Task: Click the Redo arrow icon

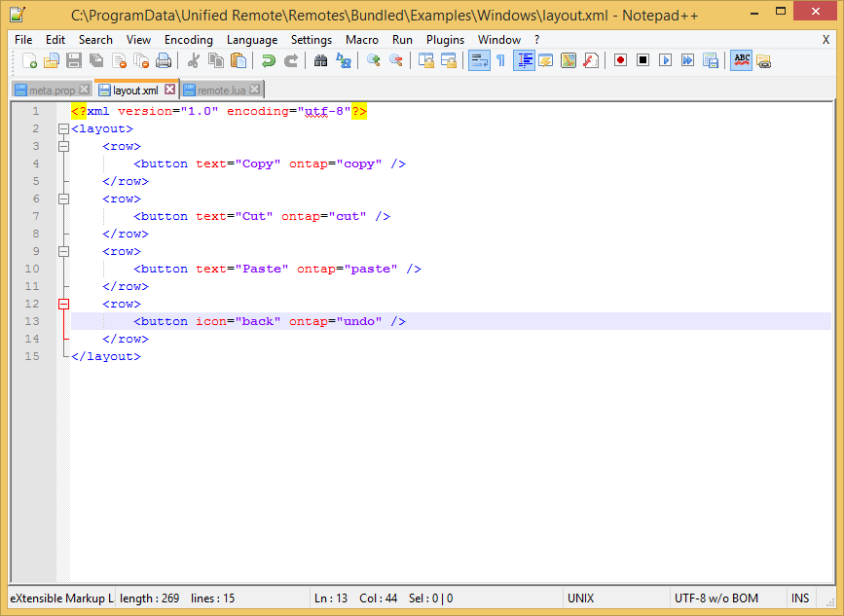Action: coord(291,60)
